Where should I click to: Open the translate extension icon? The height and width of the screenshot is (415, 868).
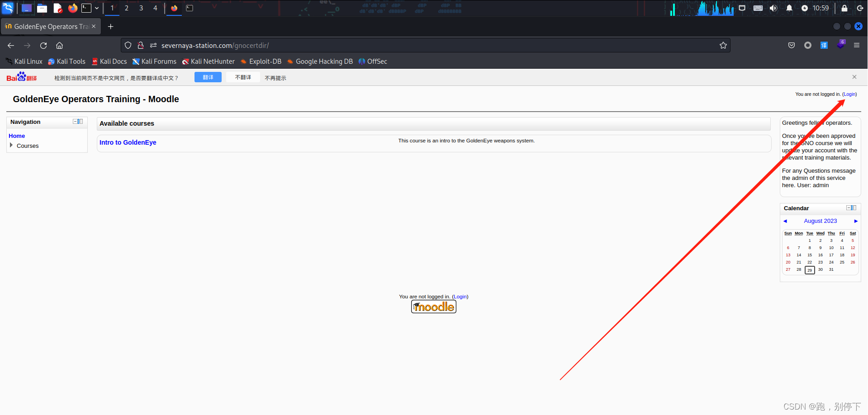point(824,45)
